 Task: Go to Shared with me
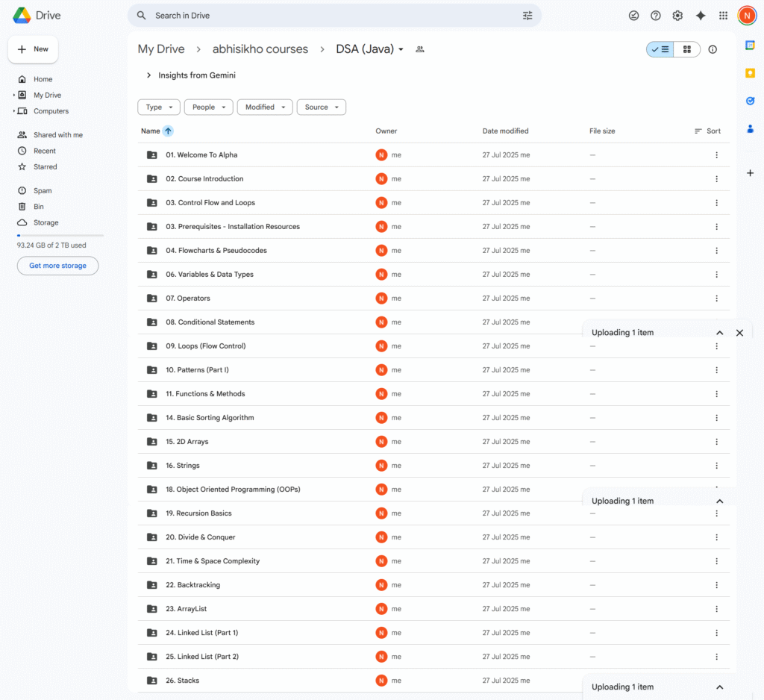tap(57, 135)
